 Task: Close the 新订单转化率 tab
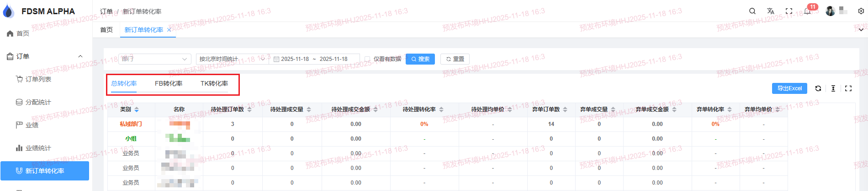[x=169, y=30]
